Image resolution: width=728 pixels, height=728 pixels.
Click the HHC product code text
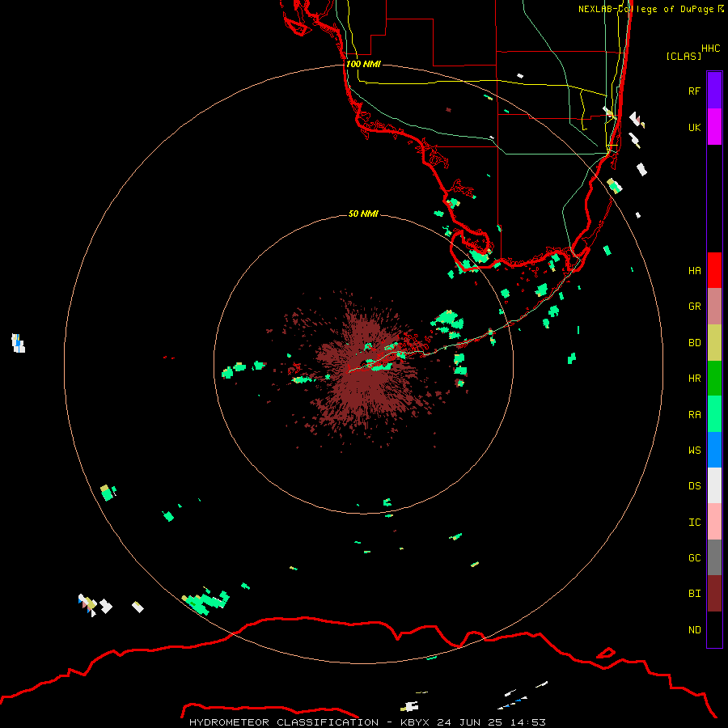[710, 49]
